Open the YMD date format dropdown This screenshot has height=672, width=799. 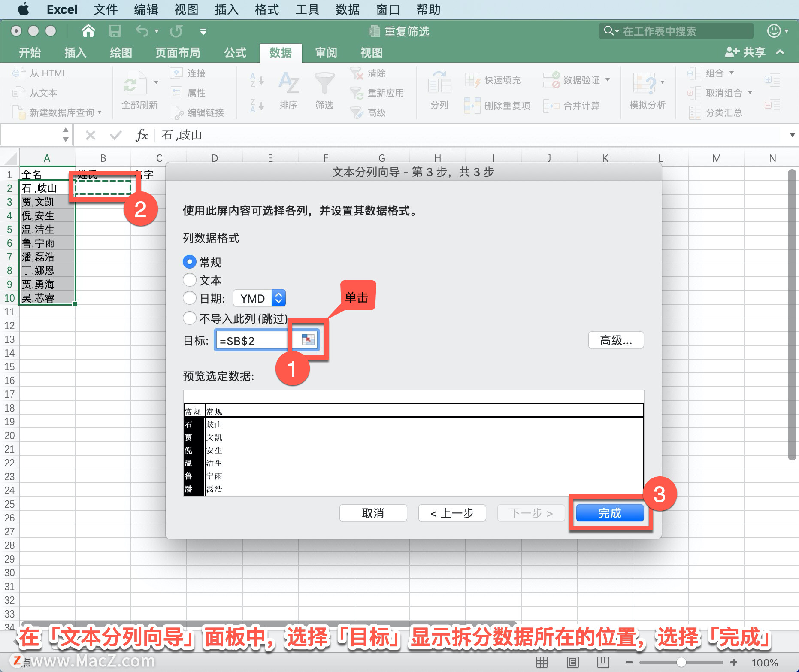click(259, 298)
